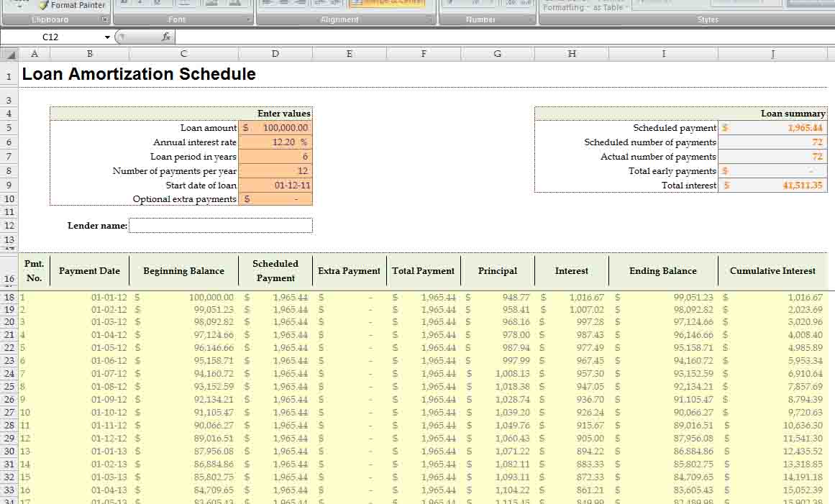Viewport: 835px width, 504px height.
Task: Toggle bold formatting
Action: (x=122, y=3)
